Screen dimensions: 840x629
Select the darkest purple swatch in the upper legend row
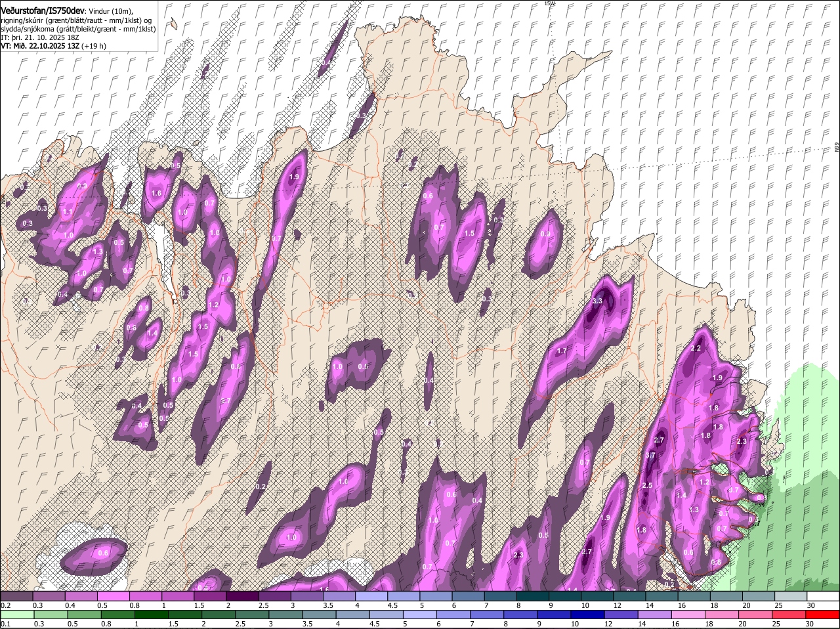[x=244, y=596]
